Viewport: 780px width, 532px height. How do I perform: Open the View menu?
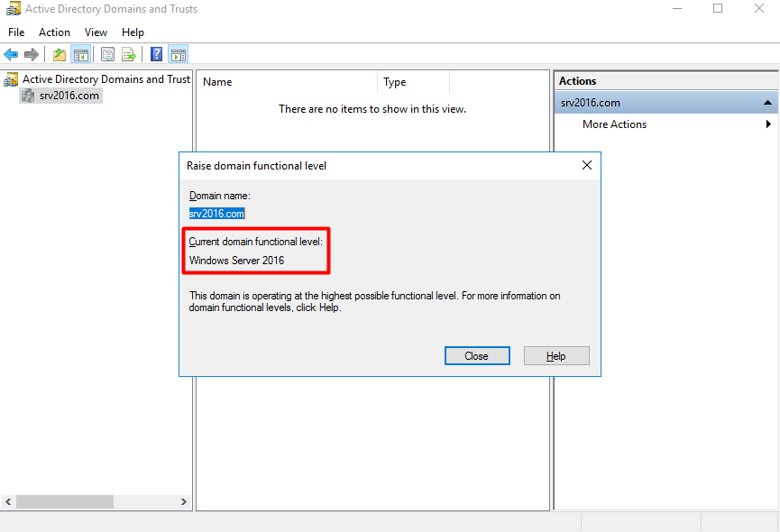click(96, 32)
